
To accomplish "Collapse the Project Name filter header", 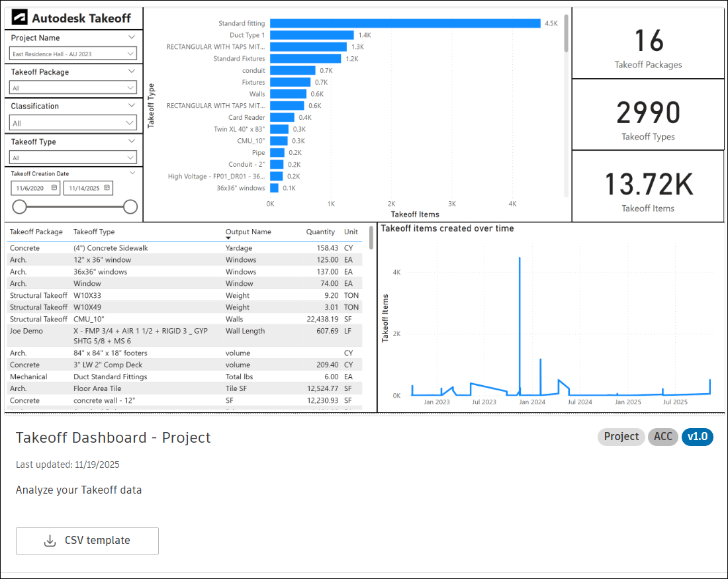I will [x=132, y=37].
